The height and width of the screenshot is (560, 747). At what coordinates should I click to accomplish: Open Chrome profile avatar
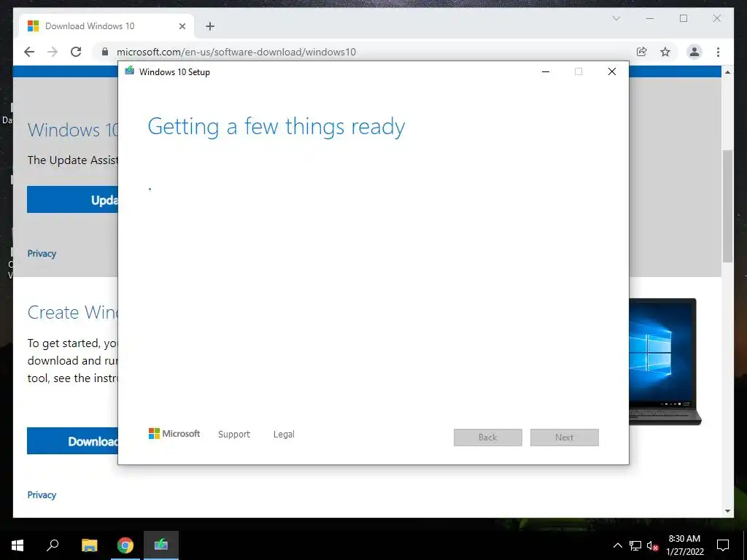tap(694, 52)
